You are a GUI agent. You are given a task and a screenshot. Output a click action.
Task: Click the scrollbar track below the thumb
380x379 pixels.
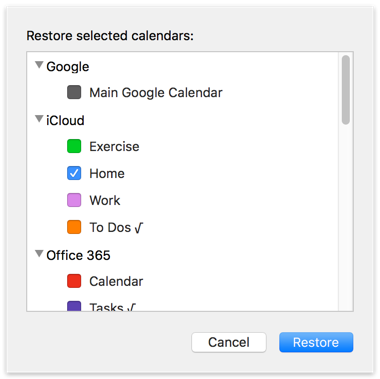coord(346,218)
